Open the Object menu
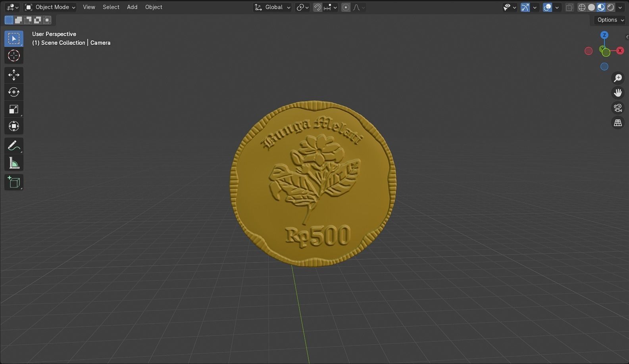The height and width of the screenshot is (364, 629). [x=154, y=7]
